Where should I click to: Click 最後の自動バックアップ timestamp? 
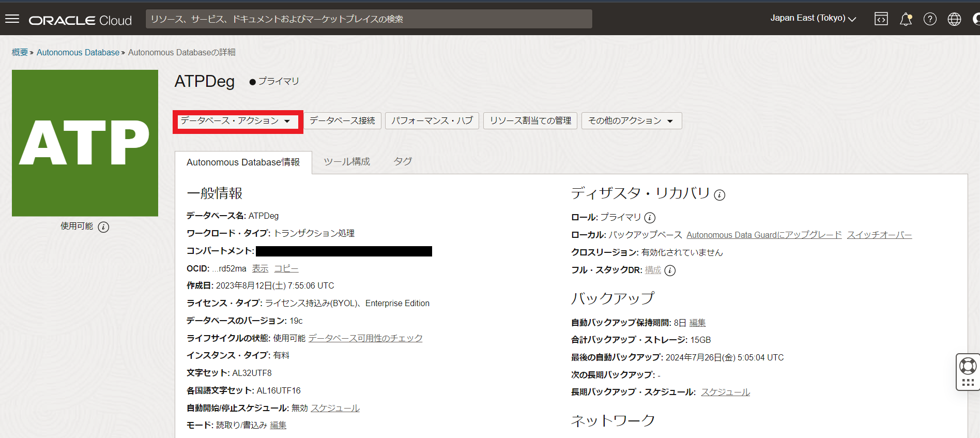coord(725,357)
